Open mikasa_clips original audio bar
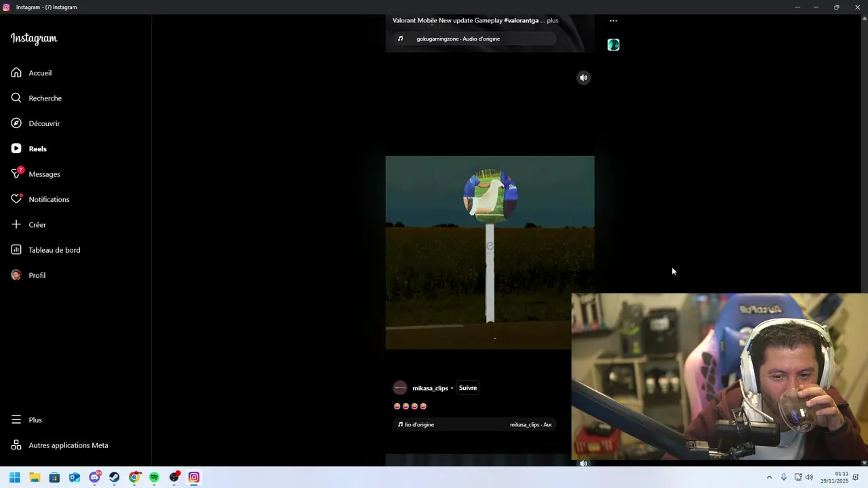 click(475, 424)
